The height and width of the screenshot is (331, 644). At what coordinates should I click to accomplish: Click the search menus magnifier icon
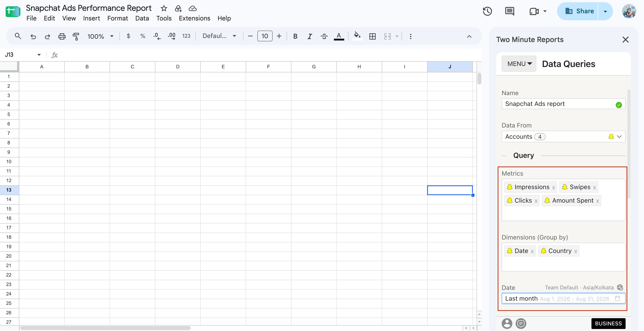click(18, 36)
